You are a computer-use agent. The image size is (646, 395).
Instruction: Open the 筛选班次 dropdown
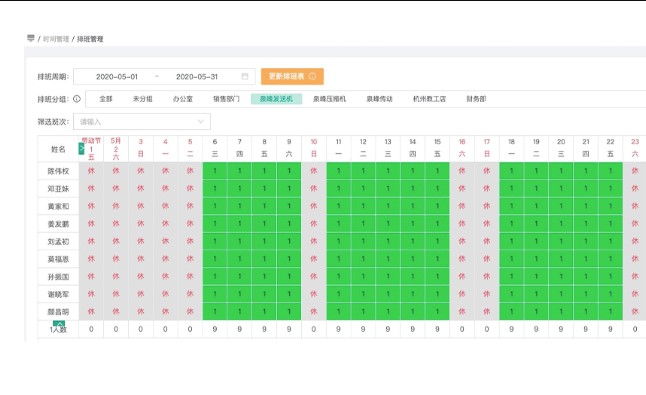click(142, 122)
